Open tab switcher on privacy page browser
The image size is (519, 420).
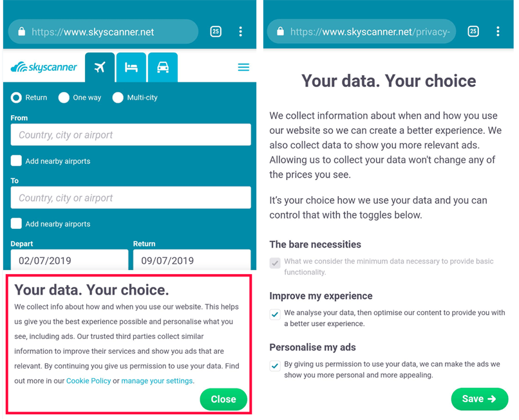(x=473, y=32)
